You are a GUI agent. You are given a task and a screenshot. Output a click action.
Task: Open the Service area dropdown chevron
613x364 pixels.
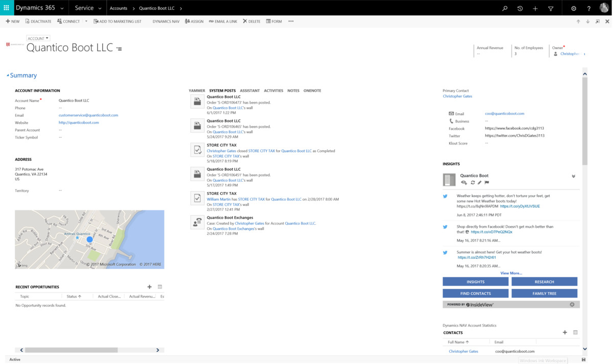click(100, 8)
